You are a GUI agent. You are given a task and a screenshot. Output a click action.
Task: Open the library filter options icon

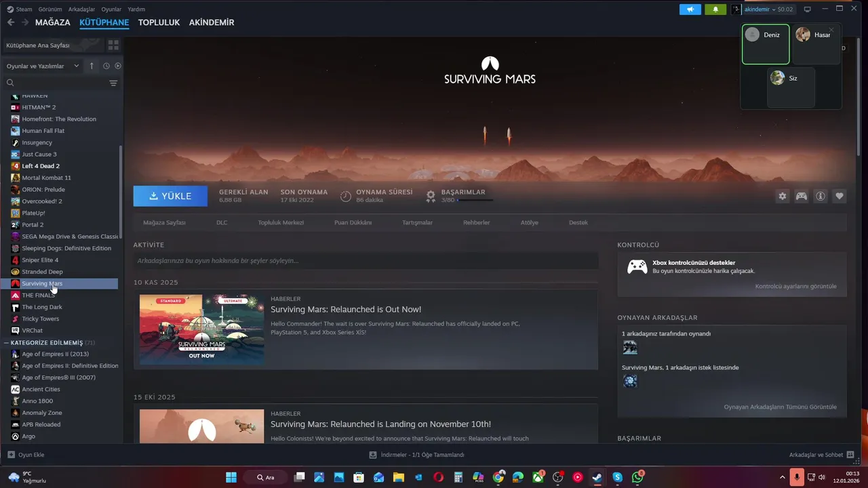113,83
